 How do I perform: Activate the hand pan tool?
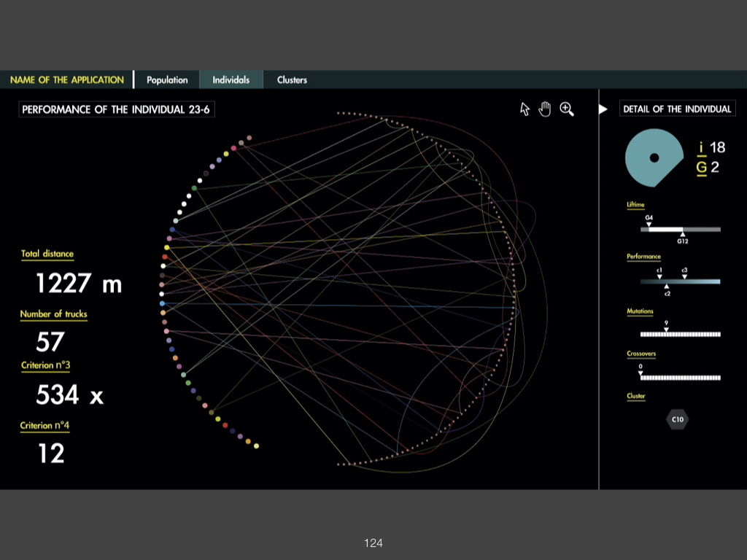coord(544,109)
